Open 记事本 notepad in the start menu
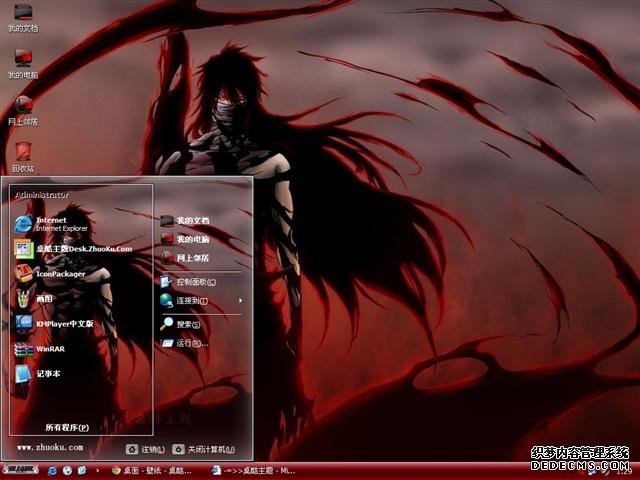 coord(38,374)
